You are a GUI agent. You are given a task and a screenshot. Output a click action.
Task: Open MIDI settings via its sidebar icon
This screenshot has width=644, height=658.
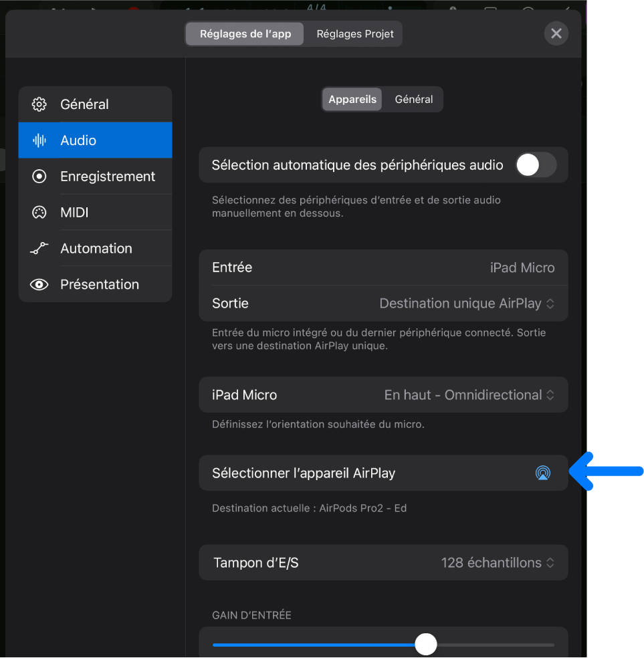(39, 212)
